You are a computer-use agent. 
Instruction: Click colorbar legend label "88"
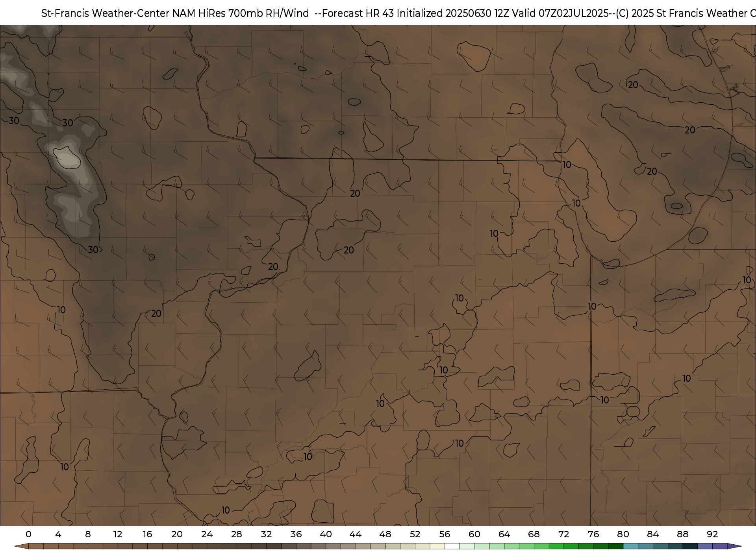(682, 534)
